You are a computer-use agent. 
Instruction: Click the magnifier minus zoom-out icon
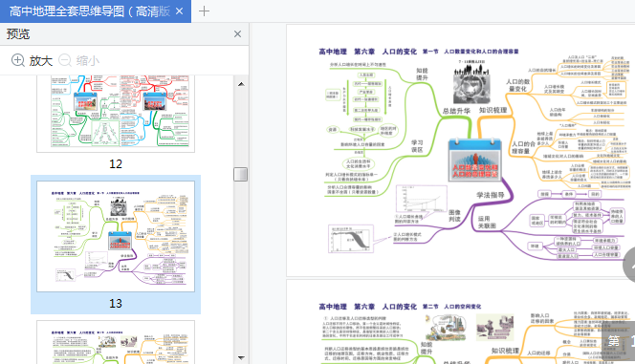tap(65, 60)
